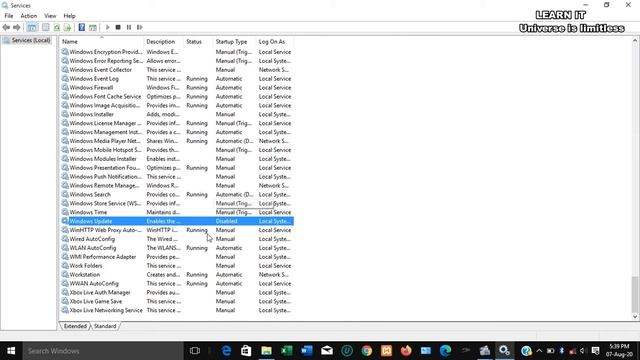Select Windows Font Cache Service row
The width and height of the screenshot is (640, 360).
tap(177, 96)
